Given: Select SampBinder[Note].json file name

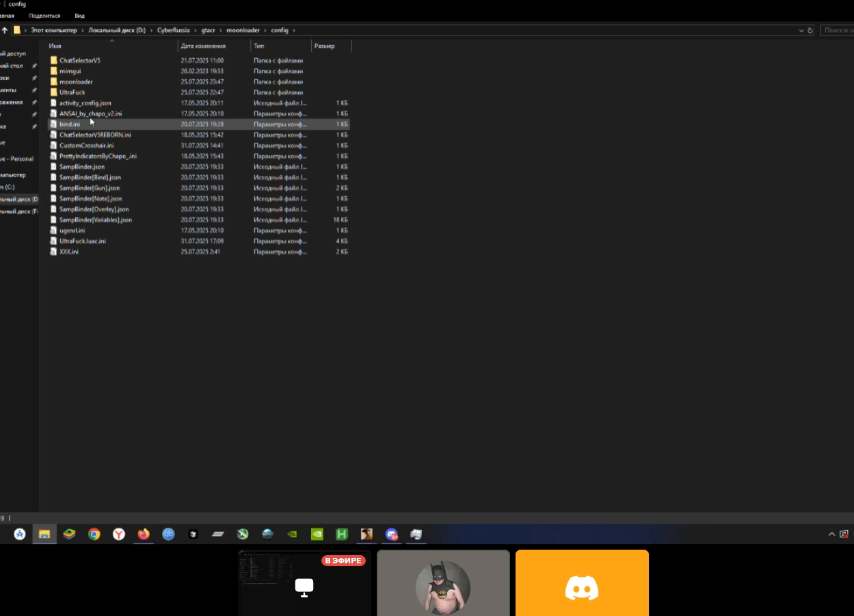Looking at the screenshot, I should pyautogui.click(x=90, y=198).
